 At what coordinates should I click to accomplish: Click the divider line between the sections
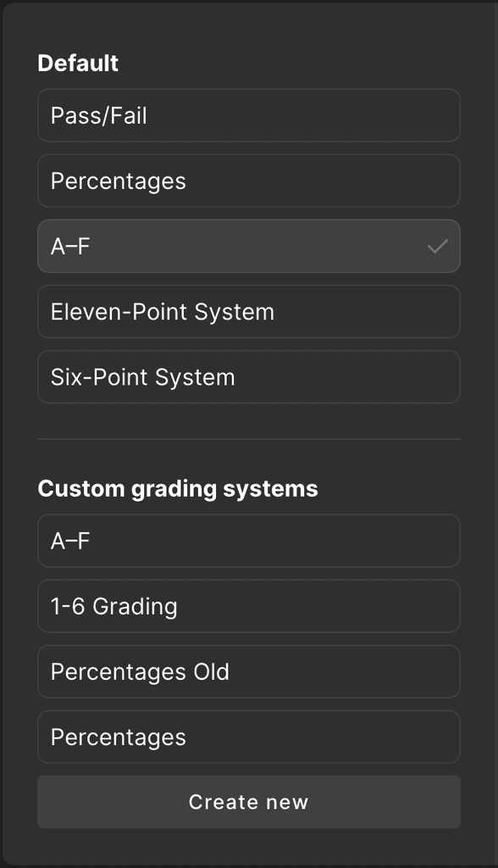click(249, 439)
